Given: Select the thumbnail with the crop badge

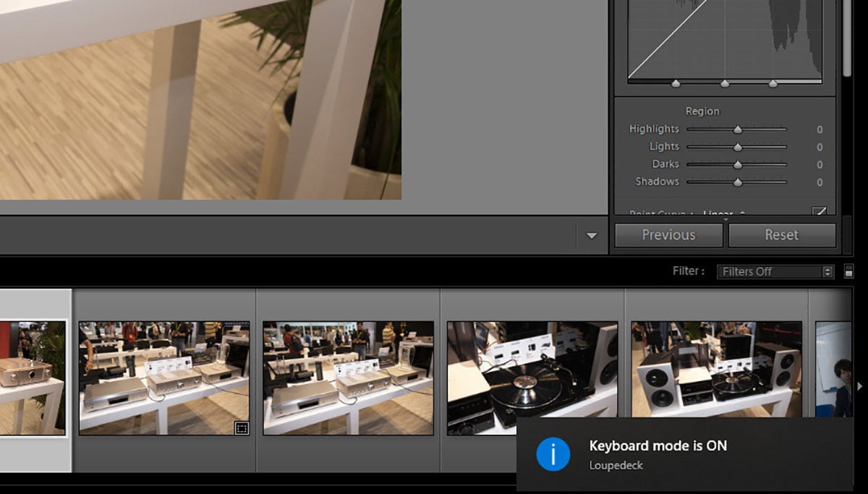Looking at the screenshot, I should (x=164, y=378).
